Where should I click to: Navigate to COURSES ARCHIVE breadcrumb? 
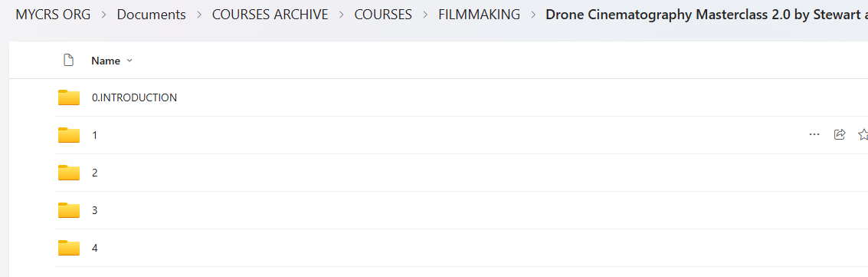(x=270, y=15)
